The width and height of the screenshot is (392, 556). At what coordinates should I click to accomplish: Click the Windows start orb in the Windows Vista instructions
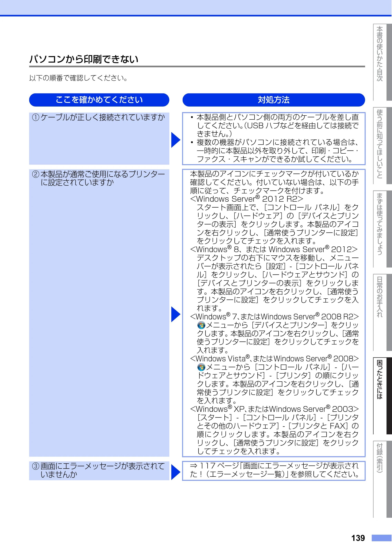pos(201,367)
